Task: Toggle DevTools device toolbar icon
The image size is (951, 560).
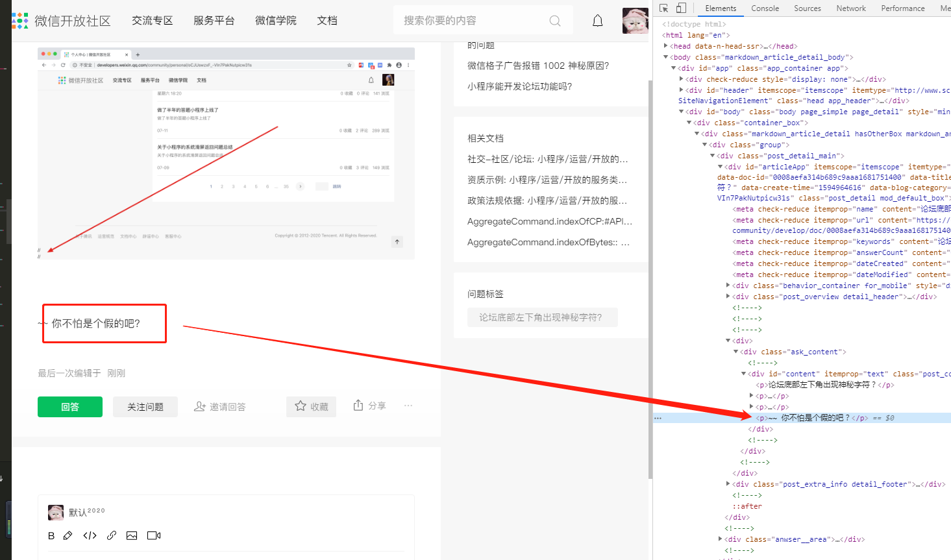Action: [681, 8]
